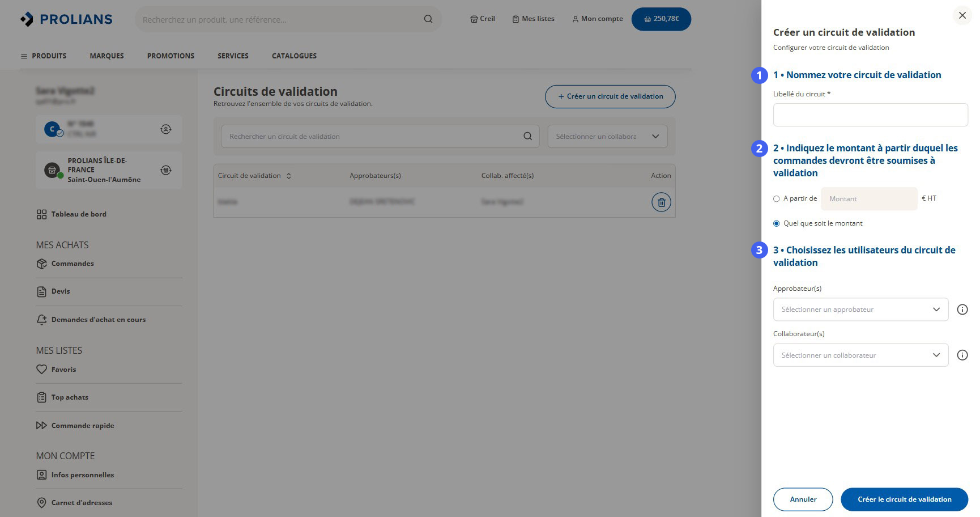This screenshot has width=980, height=517.
Task: Open the PRODUITS menu
Action: pyautogui.click(x=44, y=56)
